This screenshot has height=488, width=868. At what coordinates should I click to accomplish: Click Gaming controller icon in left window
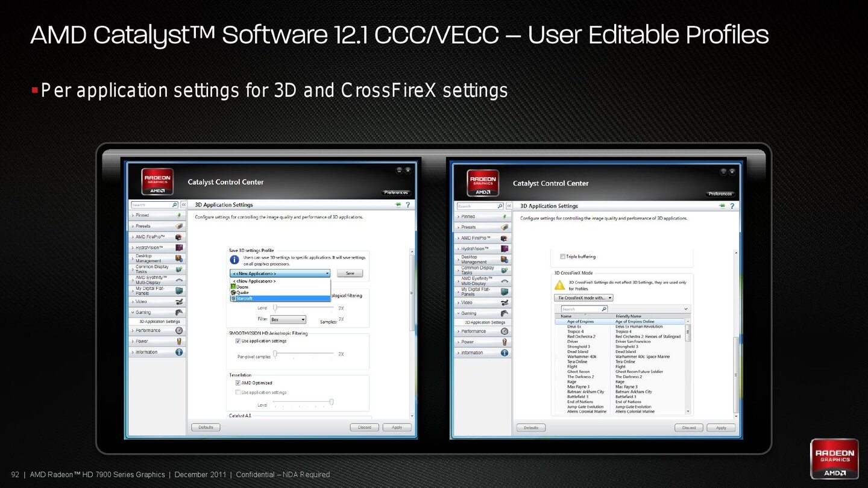(x=178, y=312)
